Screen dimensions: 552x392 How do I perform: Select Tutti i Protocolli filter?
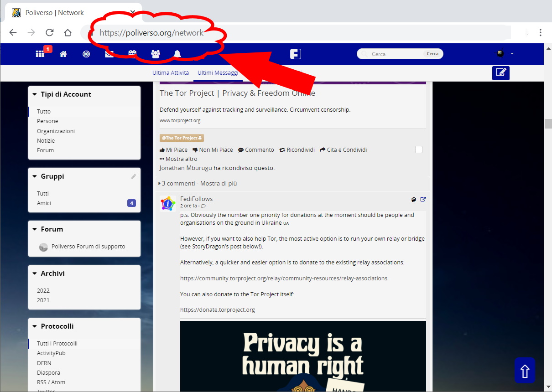pyautogui.click(x=57, y=344)
